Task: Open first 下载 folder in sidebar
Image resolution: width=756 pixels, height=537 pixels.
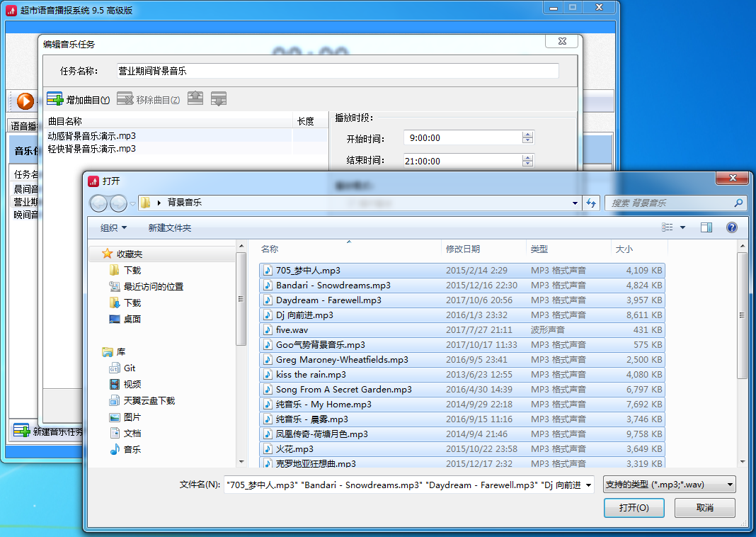Action: pyautogui.click(x=132, y=270)
